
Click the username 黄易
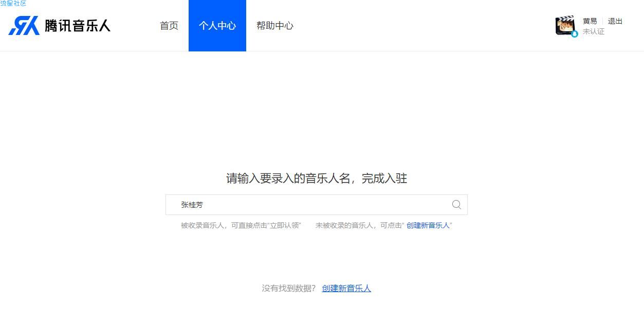(590, 21)
